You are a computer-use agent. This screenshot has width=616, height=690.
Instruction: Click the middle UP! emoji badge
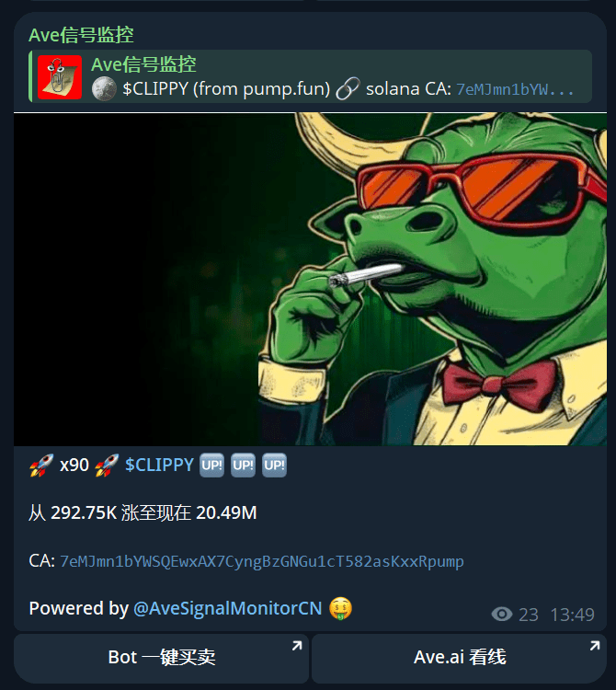243,466
